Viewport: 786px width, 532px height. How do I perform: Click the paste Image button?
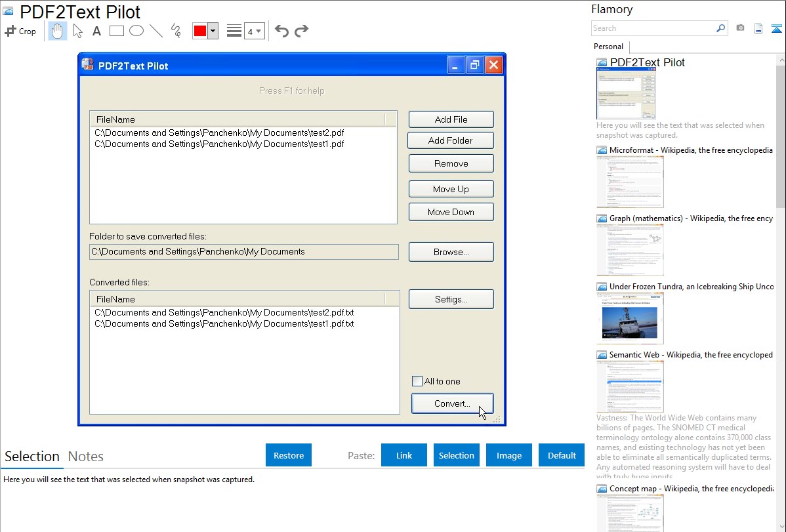pos(508,455)
